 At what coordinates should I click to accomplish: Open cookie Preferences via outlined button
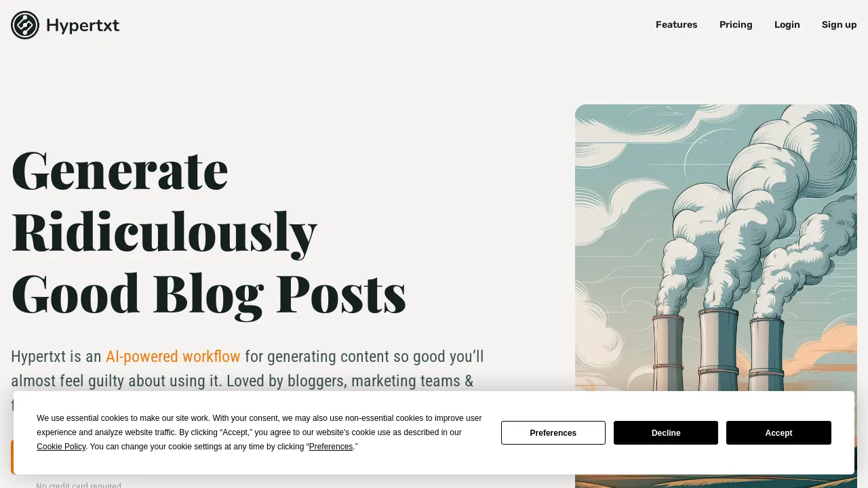(x=553, y=432)
